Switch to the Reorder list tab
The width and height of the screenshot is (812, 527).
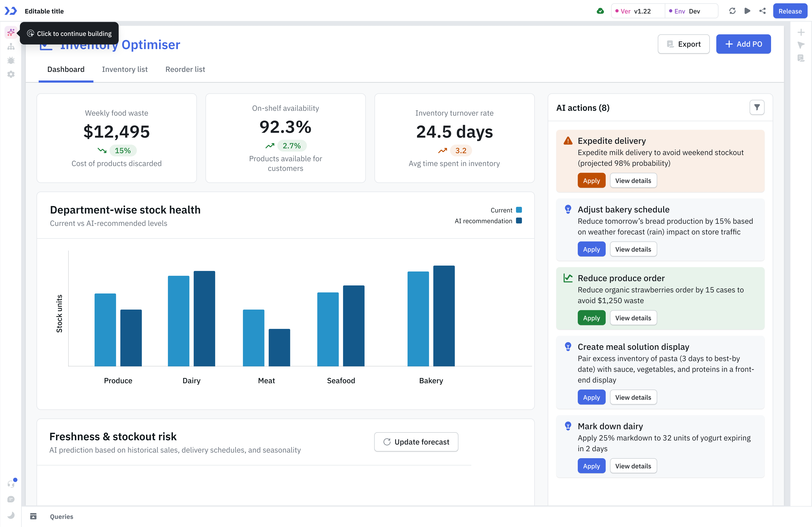click(x=185, y=69)
